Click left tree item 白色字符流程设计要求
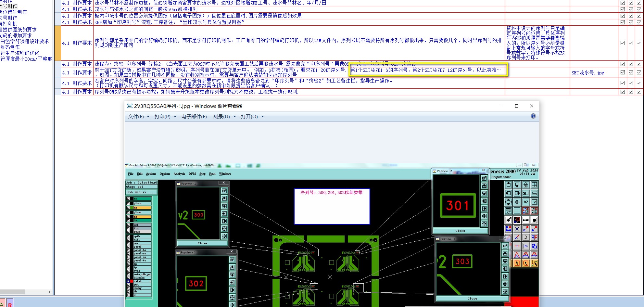Viewport: 644px width, 307px height. (25, 41)
